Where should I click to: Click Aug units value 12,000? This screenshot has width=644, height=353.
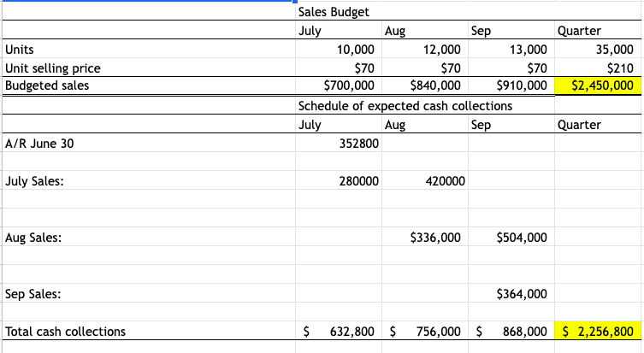442,50
